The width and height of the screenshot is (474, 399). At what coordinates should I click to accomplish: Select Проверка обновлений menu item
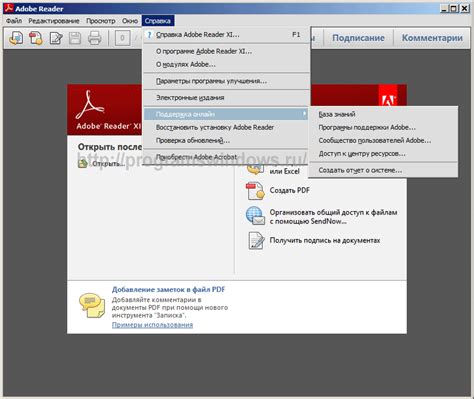point(226,140)
